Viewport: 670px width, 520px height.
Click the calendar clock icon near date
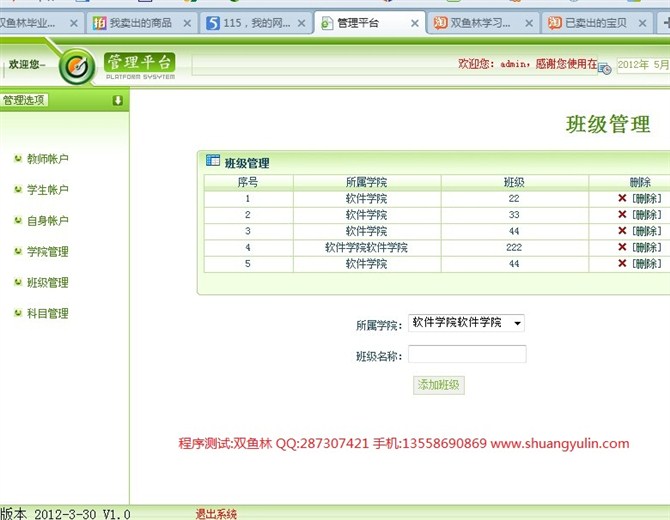604,68
